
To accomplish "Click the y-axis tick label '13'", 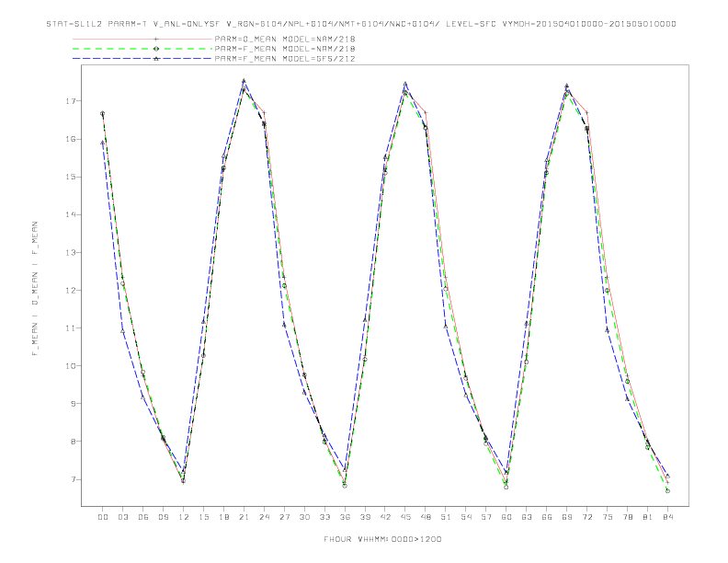I will 70,252.
